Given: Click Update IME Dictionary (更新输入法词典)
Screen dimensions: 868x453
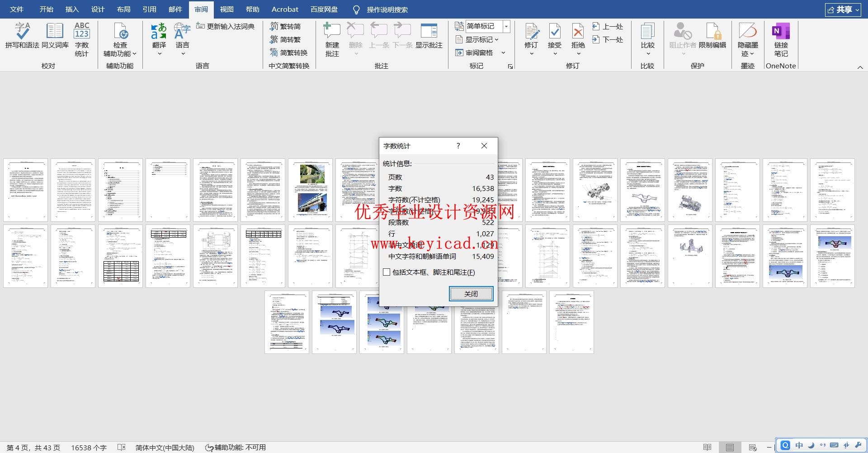Looking at the screenshot, I should tap(225, 26).
